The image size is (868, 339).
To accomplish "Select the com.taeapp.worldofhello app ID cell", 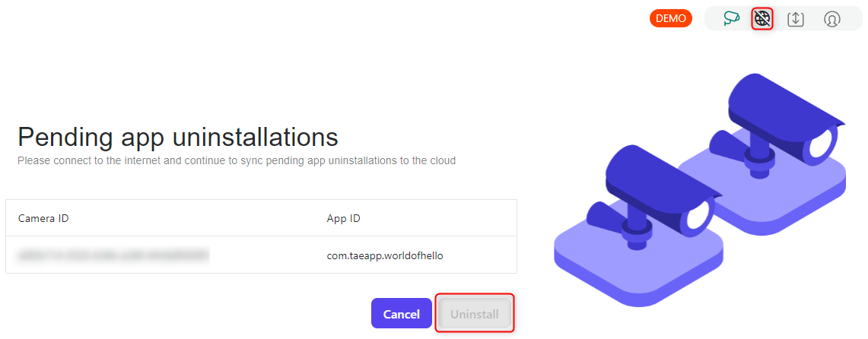I will coord(385,255).
